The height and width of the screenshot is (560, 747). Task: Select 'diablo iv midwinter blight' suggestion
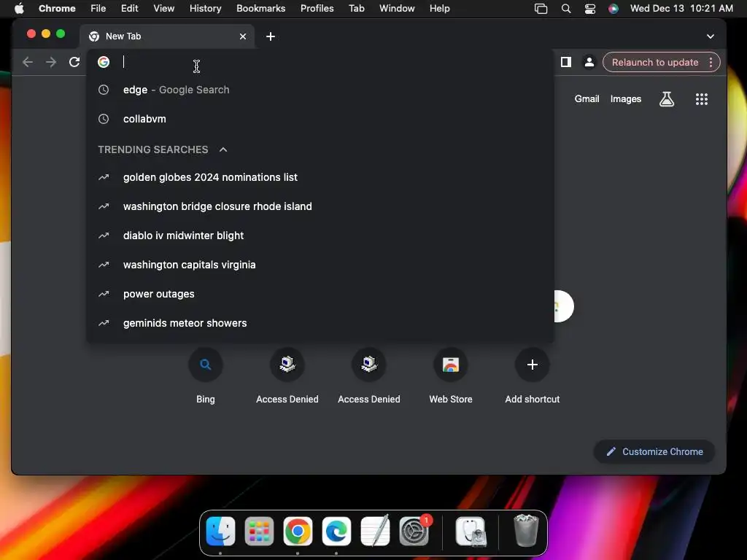click(320, 236)
